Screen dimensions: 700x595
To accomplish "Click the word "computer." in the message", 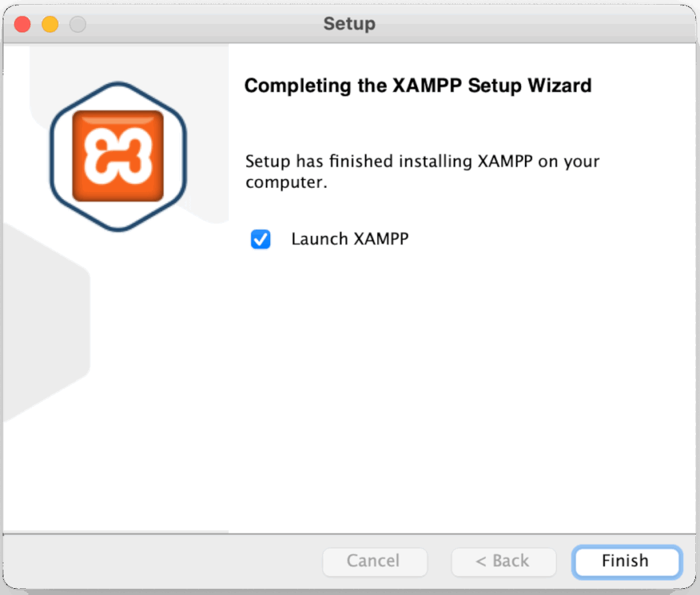I will tap(286, 183).
